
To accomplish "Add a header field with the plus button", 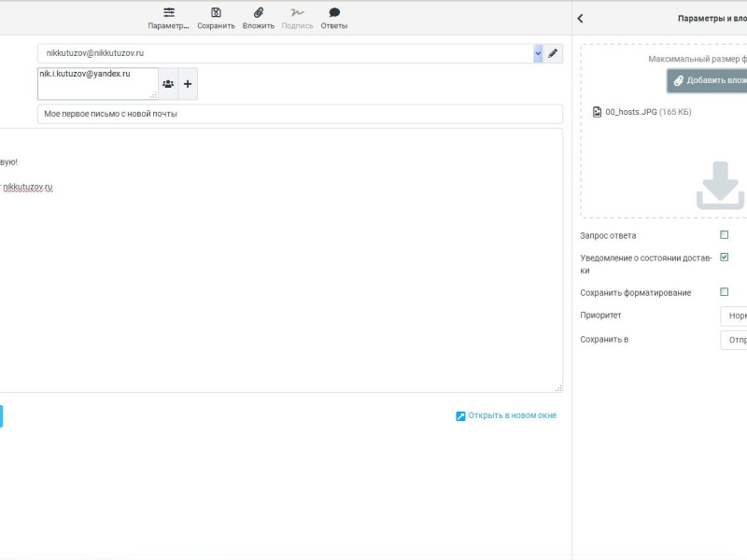I will pyautogui.click(x=188, y=84).
